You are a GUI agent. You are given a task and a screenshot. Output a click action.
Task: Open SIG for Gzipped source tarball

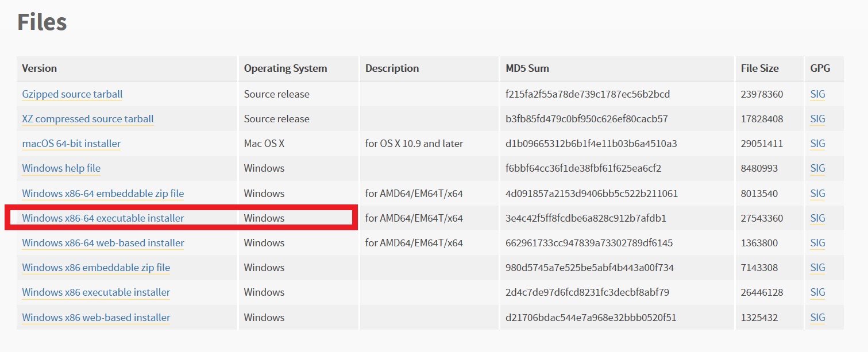tap(817, 94)
